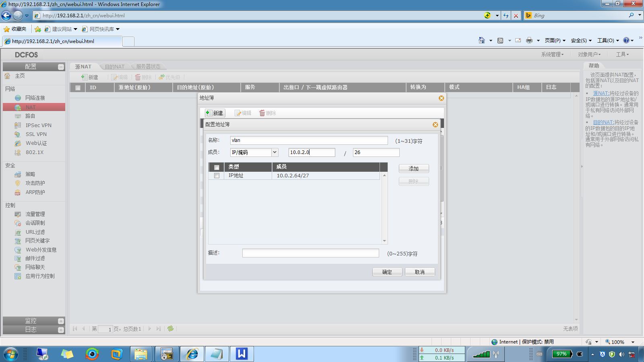Image resolution: width=644 pixels, height=362 pixels.
Task: Open the 工具 dropdown in DCFOS header
Action: pyautogui.click(x=622, y=54)
